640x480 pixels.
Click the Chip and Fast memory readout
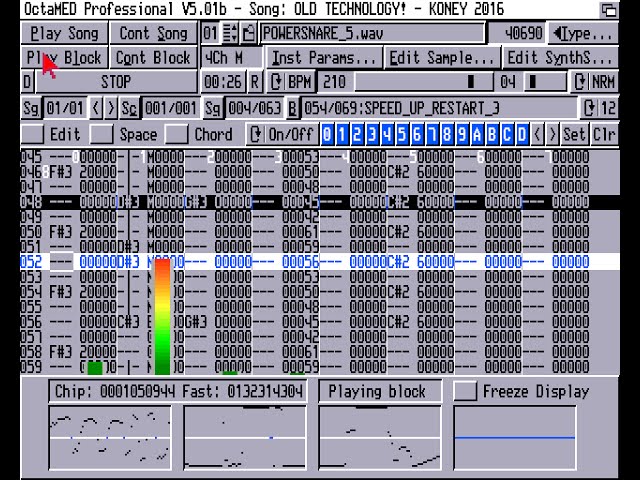179,391
